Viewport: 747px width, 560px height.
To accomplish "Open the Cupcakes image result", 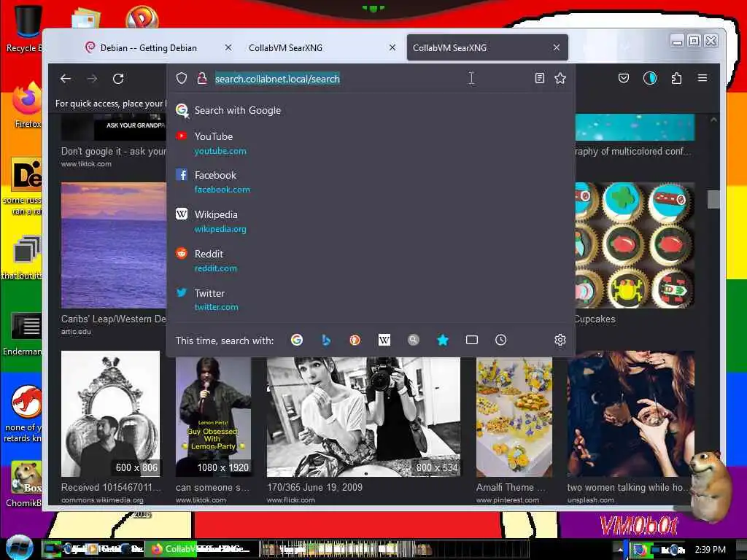I will [635, 245].
